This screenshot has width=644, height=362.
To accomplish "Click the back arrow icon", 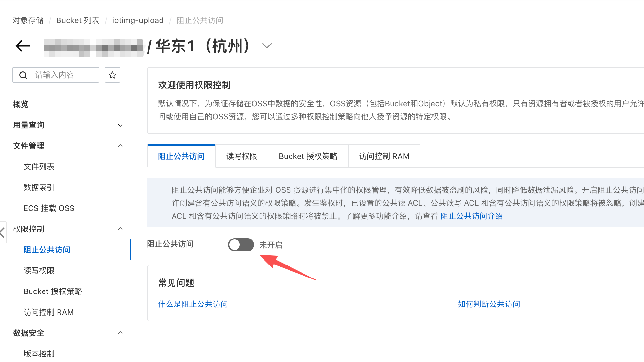I will [x=23, y=46].
